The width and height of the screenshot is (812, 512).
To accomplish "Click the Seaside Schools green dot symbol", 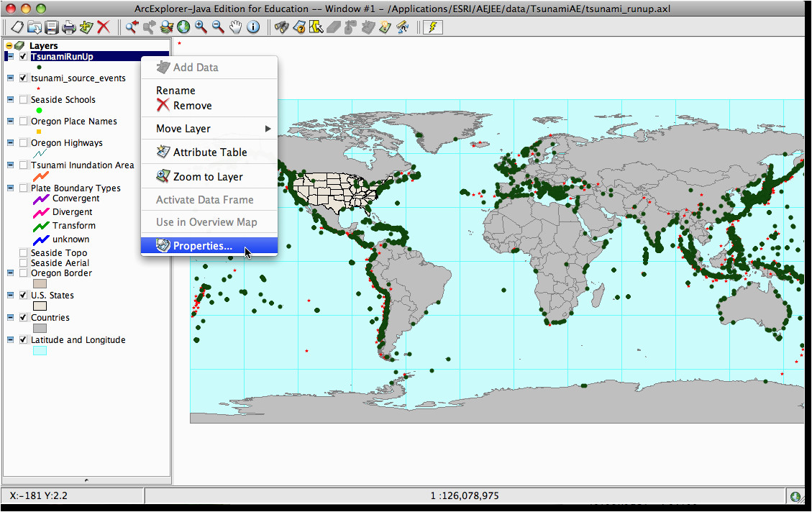I will click(x=39, y=110).
